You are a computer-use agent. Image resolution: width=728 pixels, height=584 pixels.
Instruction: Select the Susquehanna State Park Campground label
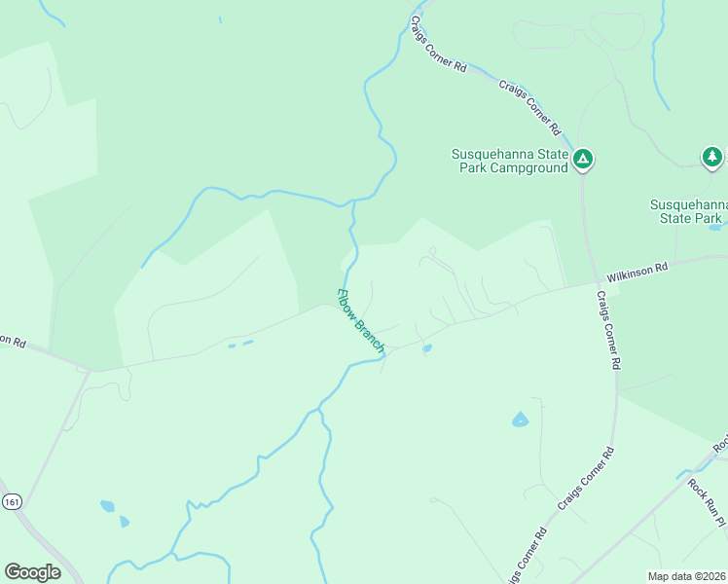510,161
